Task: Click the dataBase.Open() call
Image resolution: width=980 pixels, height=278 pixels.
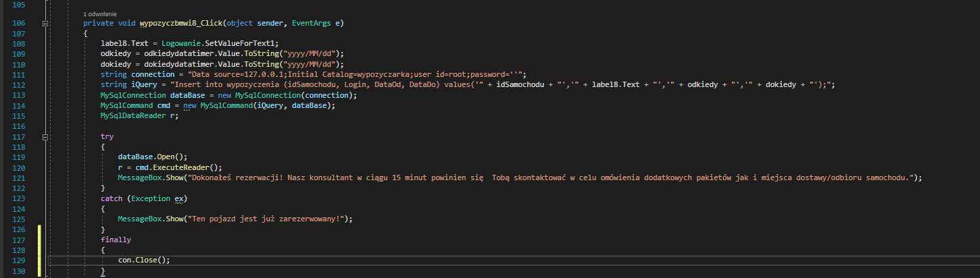Action: (x=143, y=157)
